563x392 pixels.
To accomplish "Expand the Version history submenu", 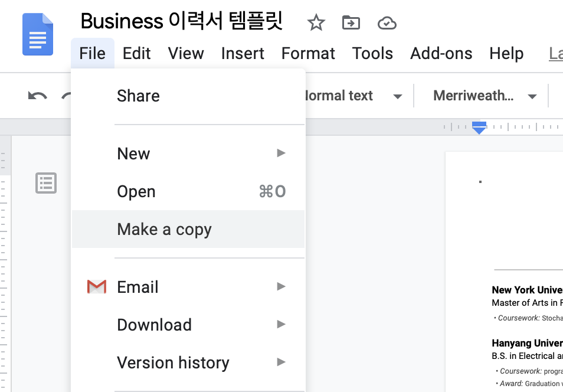I will (x=188, y=362).
